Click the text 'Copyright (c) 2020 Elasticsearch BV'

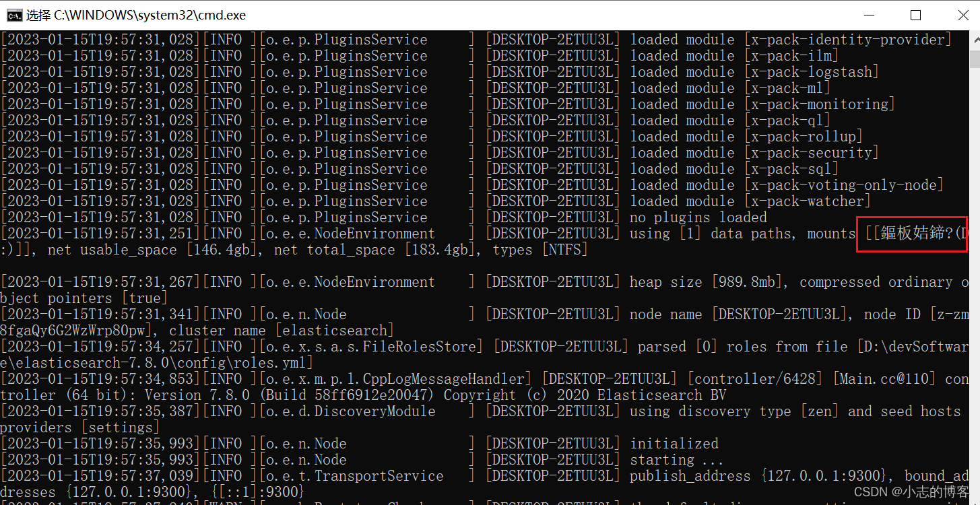585,395
